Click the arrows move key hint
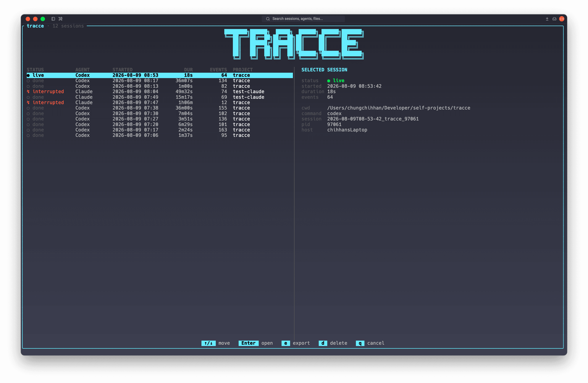This screenshot has height=383, width=588. (x=216, y=343)
